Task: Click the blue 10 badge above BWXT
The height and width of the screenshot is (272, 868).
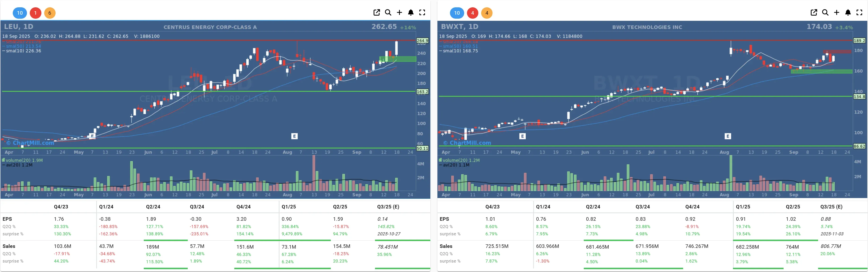Action: [457, 13]
